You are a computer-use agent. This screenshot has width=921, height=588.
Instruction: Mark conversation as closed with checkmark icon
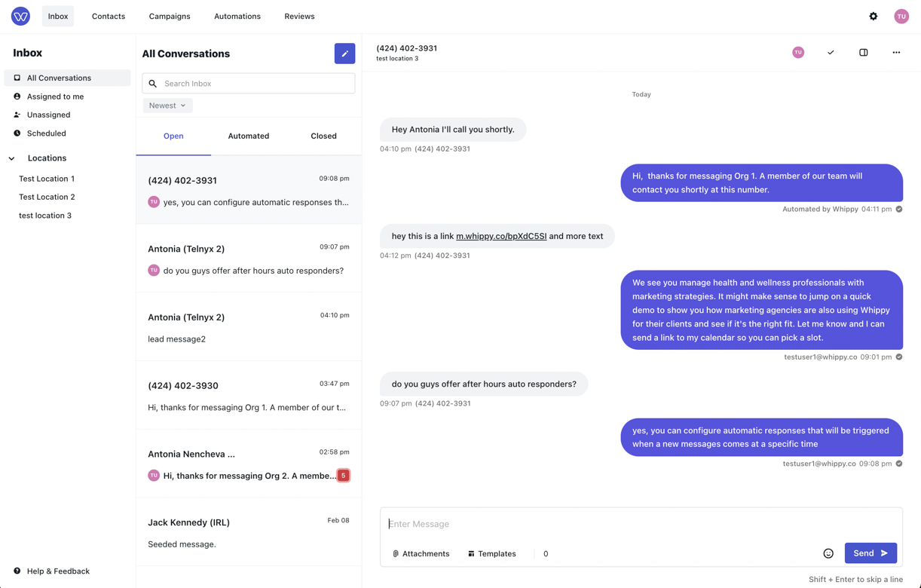pyautogui.click(x=831, y=53)
